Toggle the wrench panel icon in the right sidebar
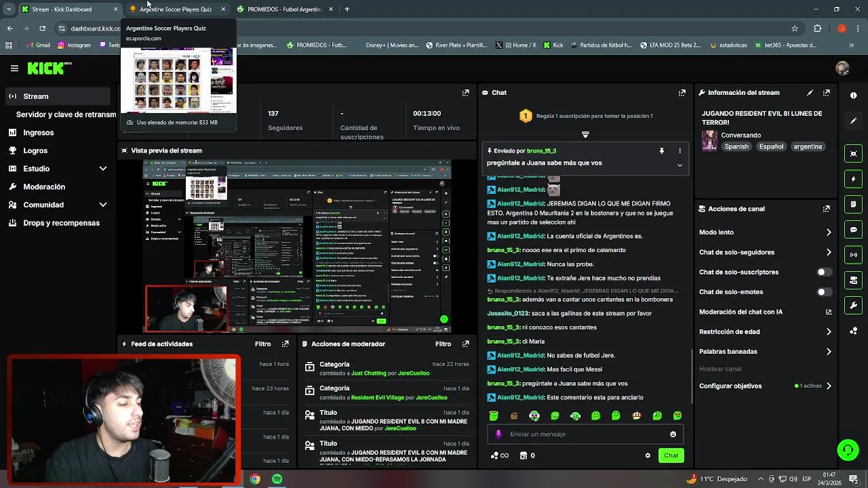This screenshot has width=868, height=488. 853,306
